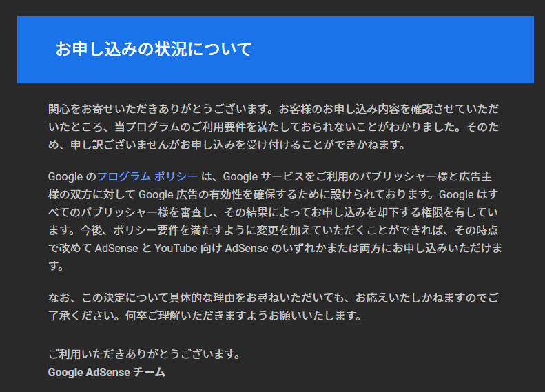Click the paragraph starting なお、この決定について
The image size is (545, 392).
pyautogui.click(x=274, y=307)
